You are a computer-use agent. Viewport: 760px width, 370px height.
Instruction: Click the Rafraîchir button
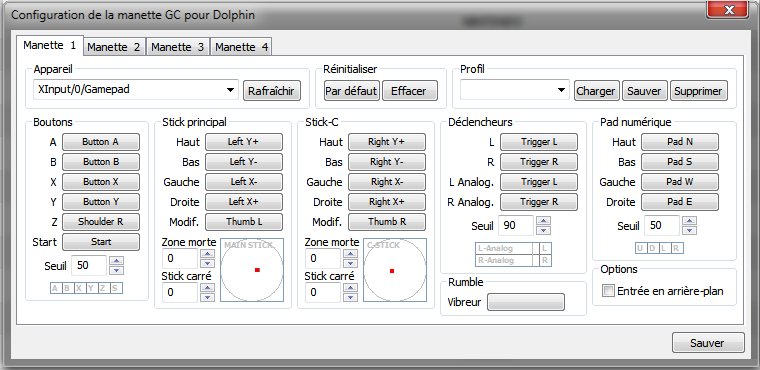pos(271,91)
